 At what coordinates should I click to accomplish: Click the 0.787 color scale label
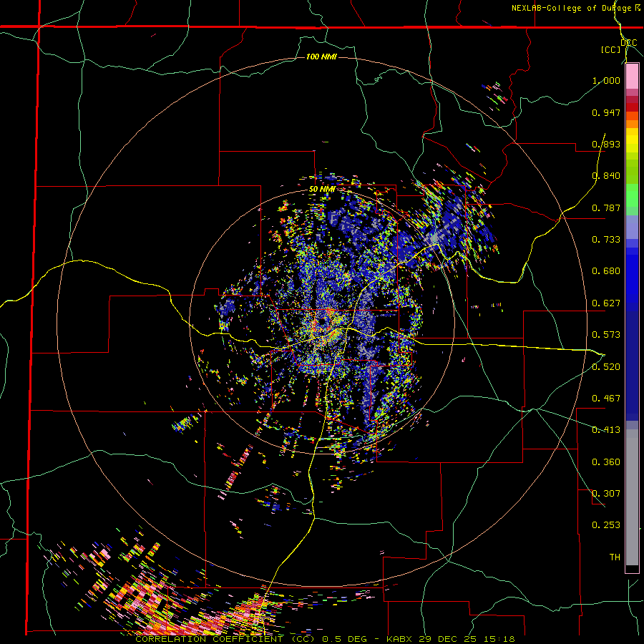[606, 208]
